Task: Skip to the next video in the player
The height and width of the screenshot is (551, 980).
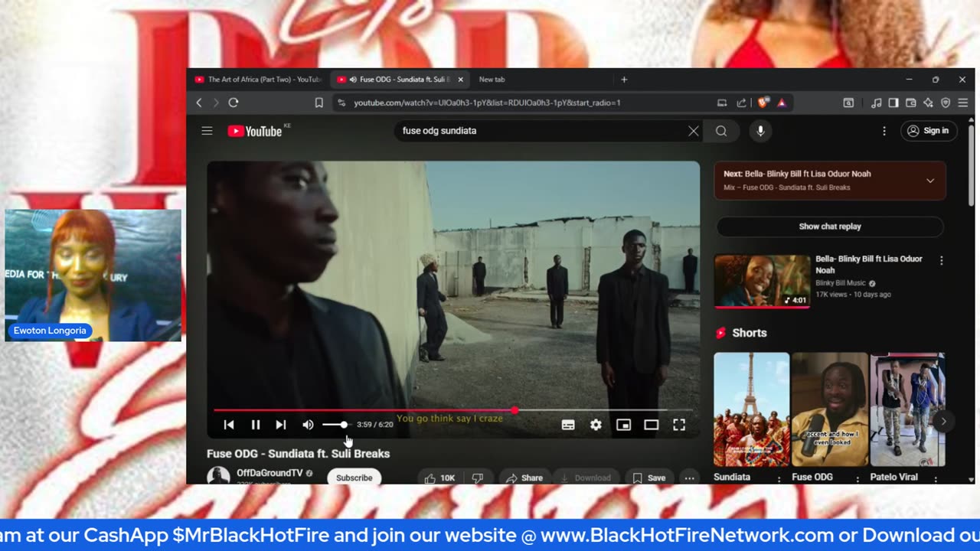Action: point(281,425)
